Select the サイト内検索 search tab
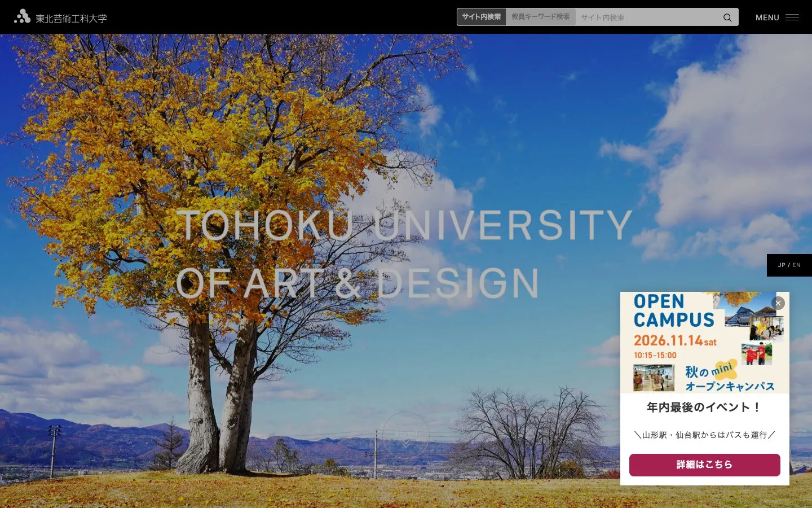Screen dimensions: 812x508 coord(482,17)
